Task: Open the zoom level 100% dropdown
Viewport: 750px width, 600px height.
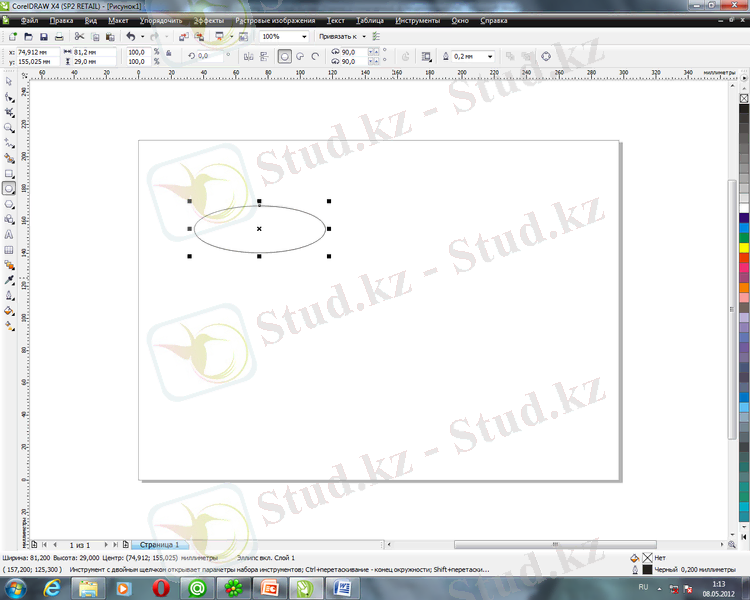Action: pyautogui.click(x=304, y=36)
